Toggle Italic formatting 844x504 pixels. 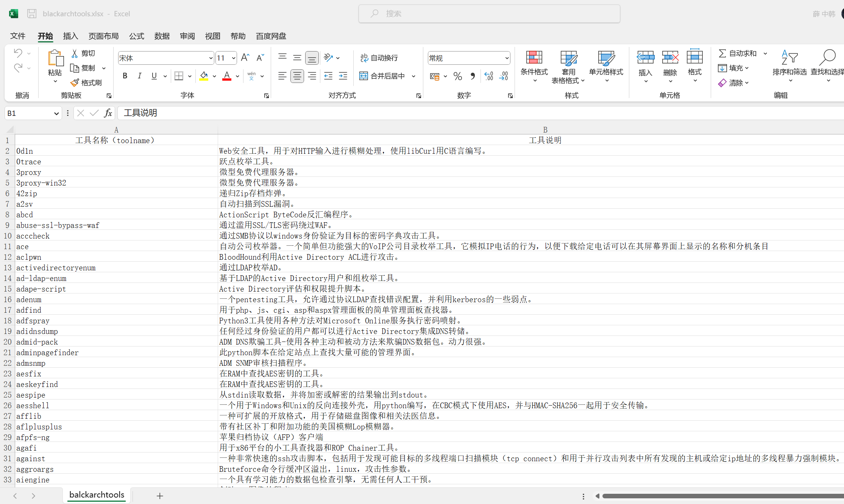[139, 76]
